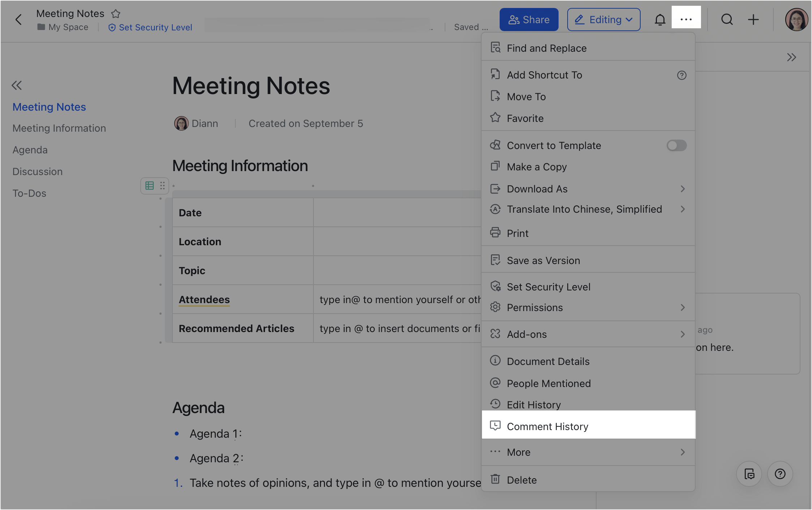The image size is (812, 510).
Task: Star the Meeting Notes title
Action: [x=116, y=14]
